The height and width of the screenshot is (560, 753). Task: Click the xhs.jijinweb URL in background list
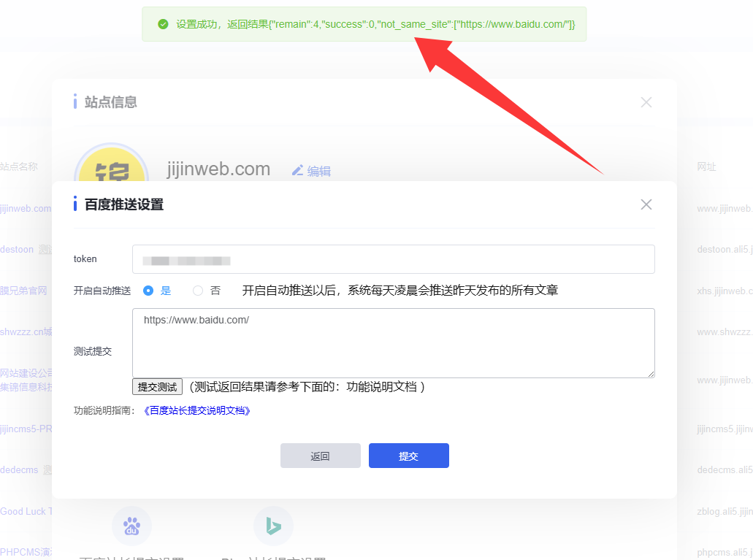[725, 291]
